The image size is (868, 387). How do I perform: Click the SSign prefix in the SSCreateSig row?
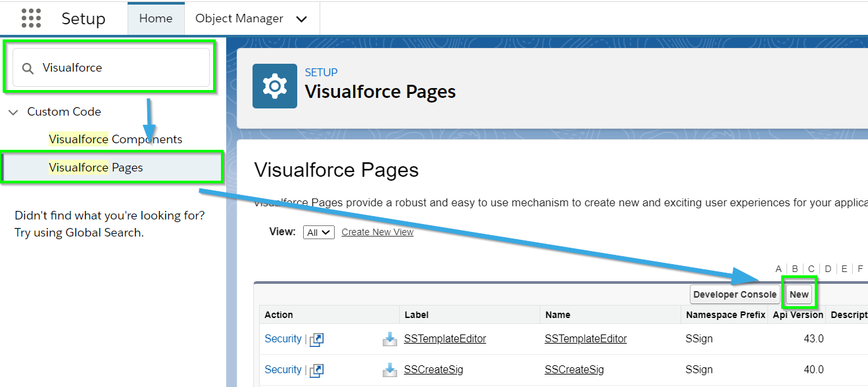pos(699,370)
